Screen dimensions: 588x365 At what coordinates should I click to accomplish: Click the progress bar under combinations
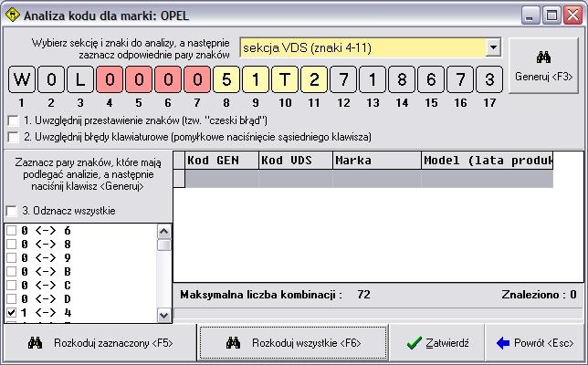coord(378,313)
